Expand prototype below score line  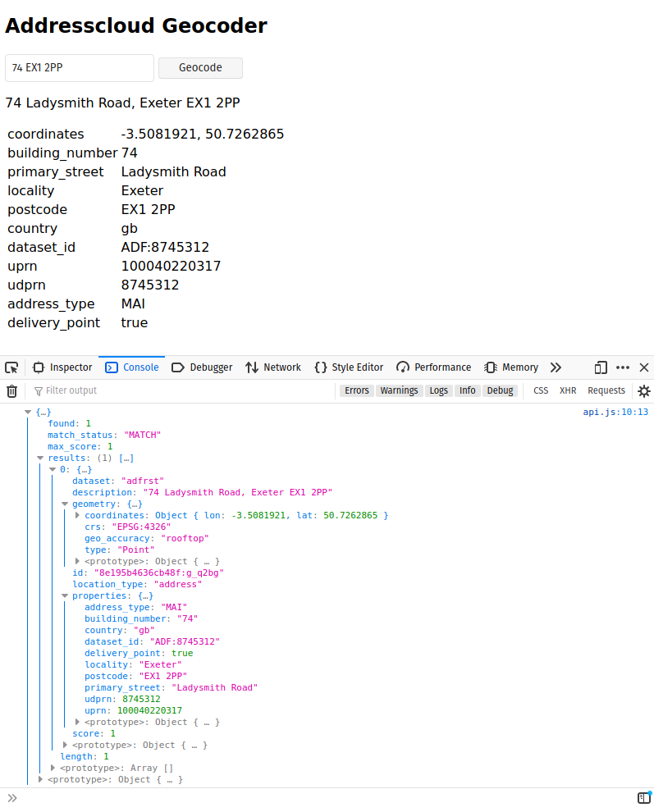[65, 746]
